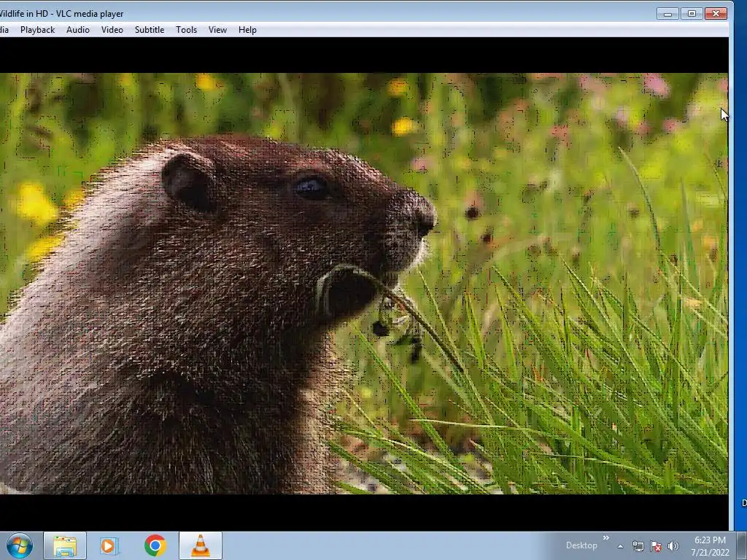The image size is (747, 560).
Task: Minimize the VLC media player window
Action: pyautogui.click(x=667, y=14)
